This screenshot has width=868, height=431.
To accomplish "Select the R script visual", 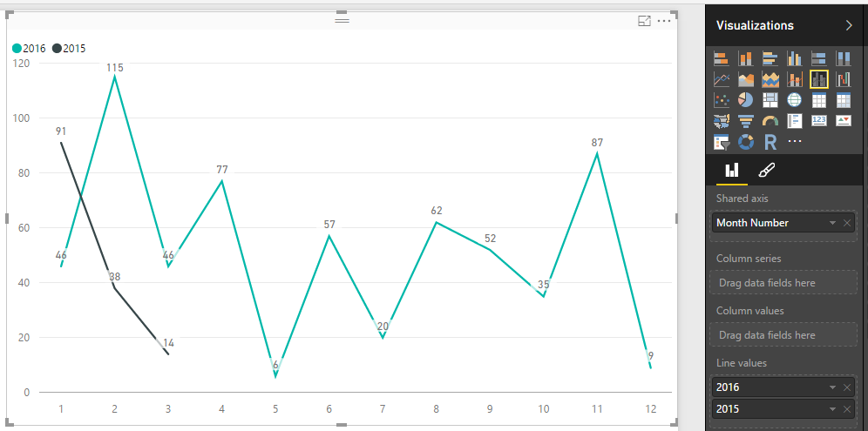I will (770, 142).
